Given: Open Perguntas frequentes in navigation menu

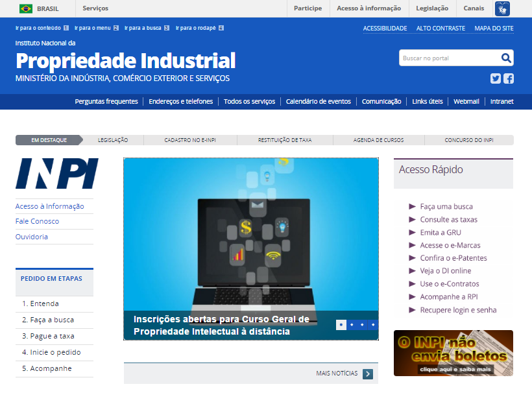Looking at the screenshot, I should coord(106,101).
